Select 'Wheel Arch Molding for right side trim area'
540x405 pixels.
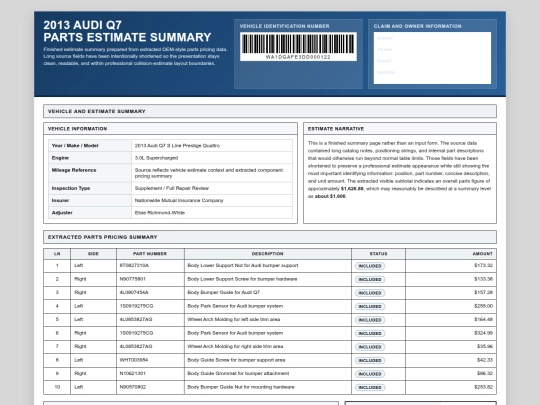tap(235, 346)
